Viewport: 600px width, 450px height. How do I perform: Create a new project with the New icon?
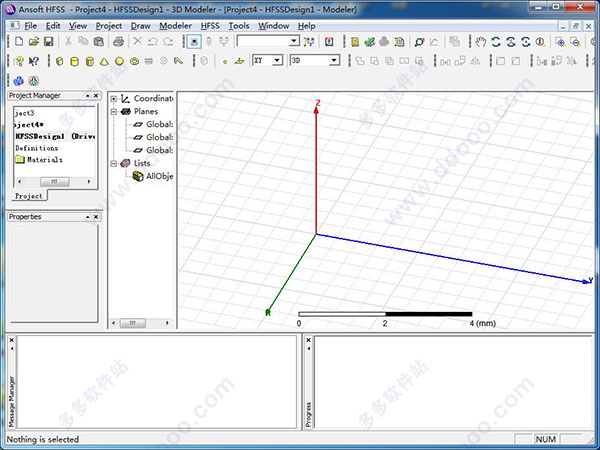[x=19, y=41]
